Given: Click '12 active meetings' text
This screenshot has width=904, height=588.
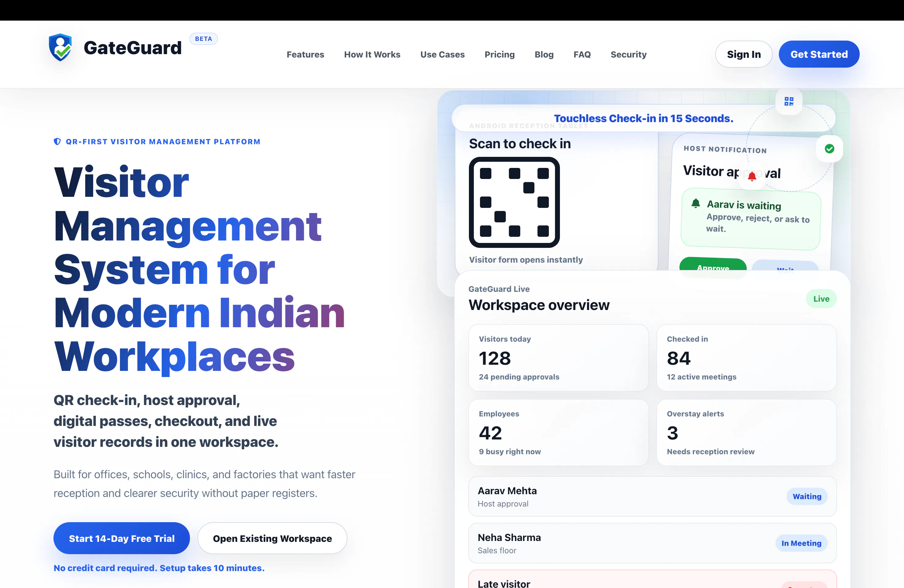Looking at the screenshot, I should click(701, 377).
